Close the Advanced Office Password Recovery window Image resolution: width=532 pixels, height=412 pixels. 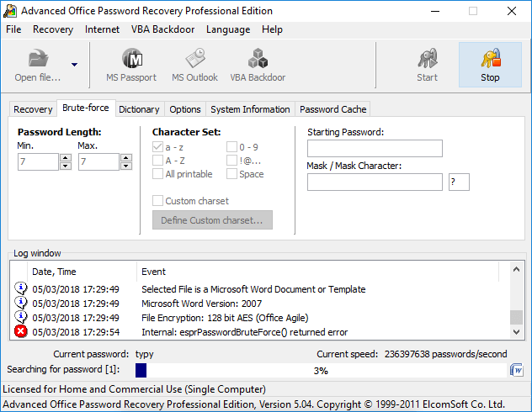(512, 11)
